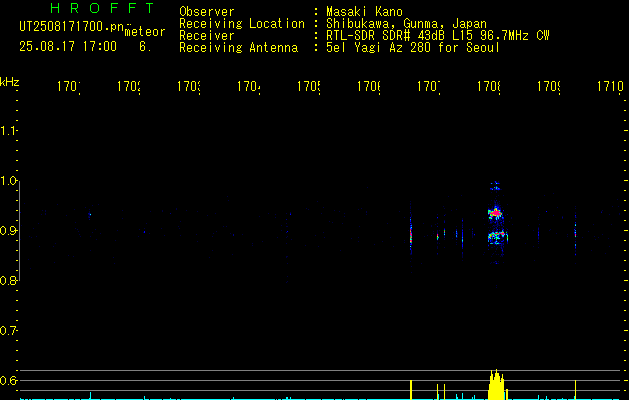The width and height of the screenshot is (629, 400).
Task: Click the 0.7 frequency axis label
Action: coord(8,331)
